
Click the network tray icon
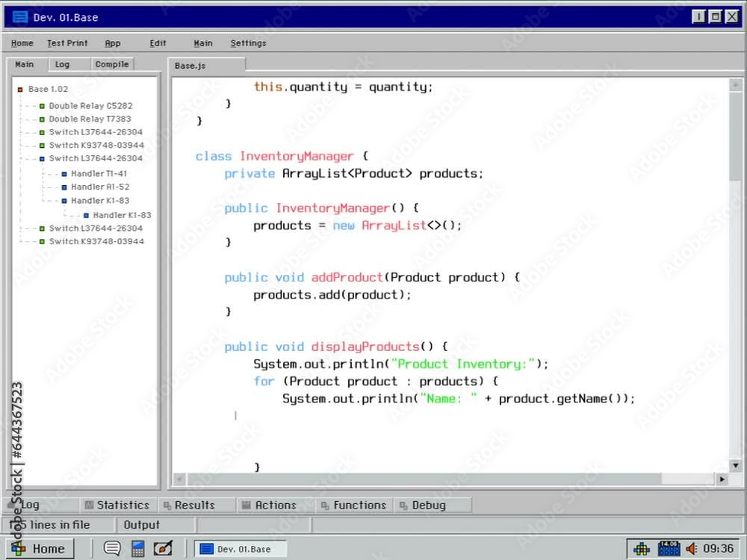pos(641,549)
